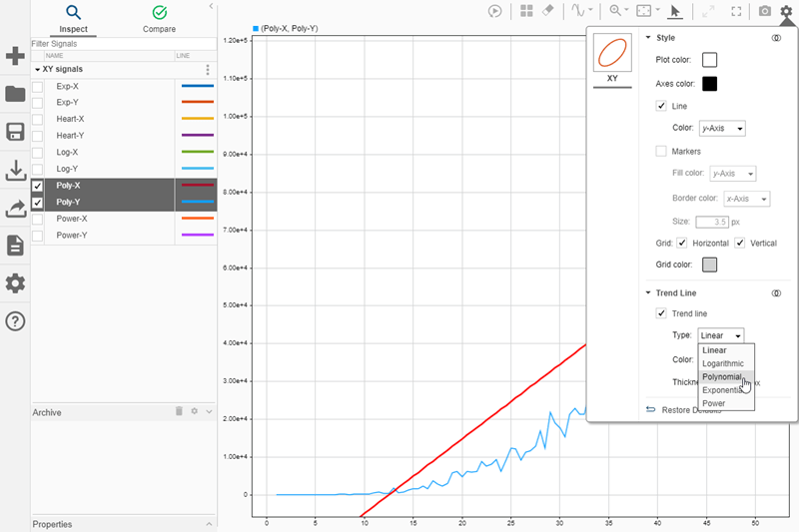Open the Fill color dropdown

[x=733, y=174]
